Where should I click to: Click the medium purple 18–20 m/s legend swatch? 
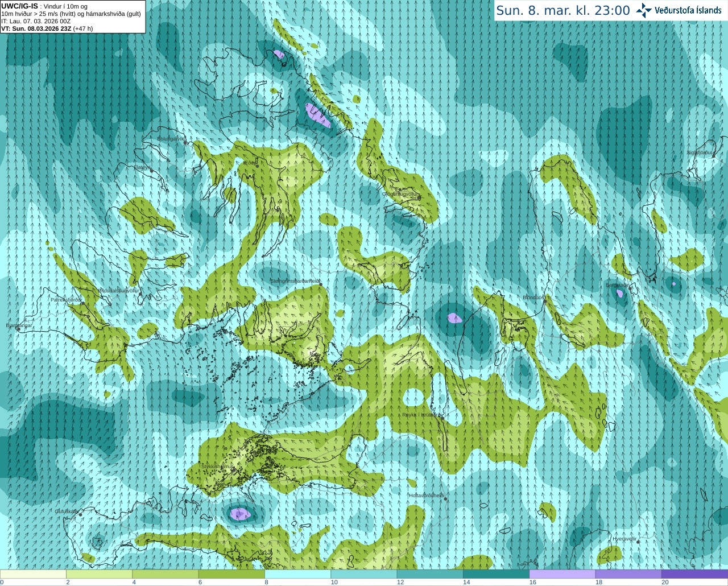[x=628, y=574]
